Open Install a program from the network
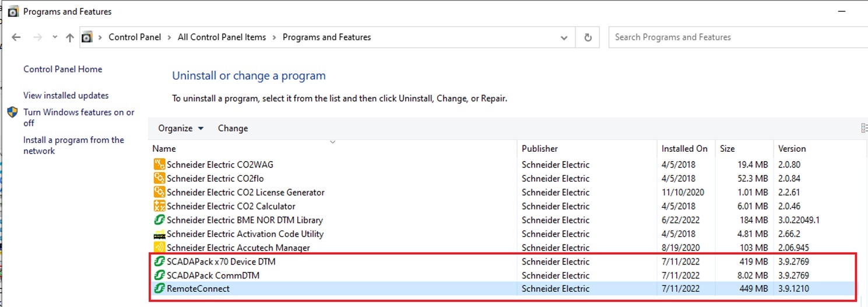 pyautogui.click(x=73, y=145)
